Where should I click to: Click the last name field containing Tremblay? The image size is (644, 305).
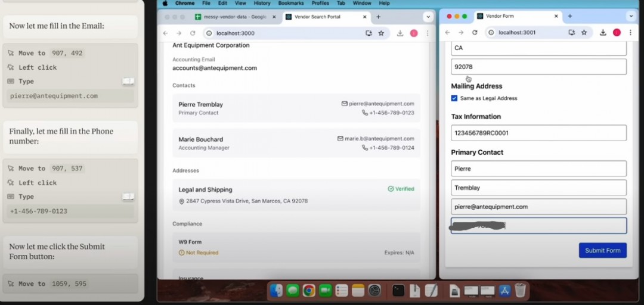tap(539, 188)
